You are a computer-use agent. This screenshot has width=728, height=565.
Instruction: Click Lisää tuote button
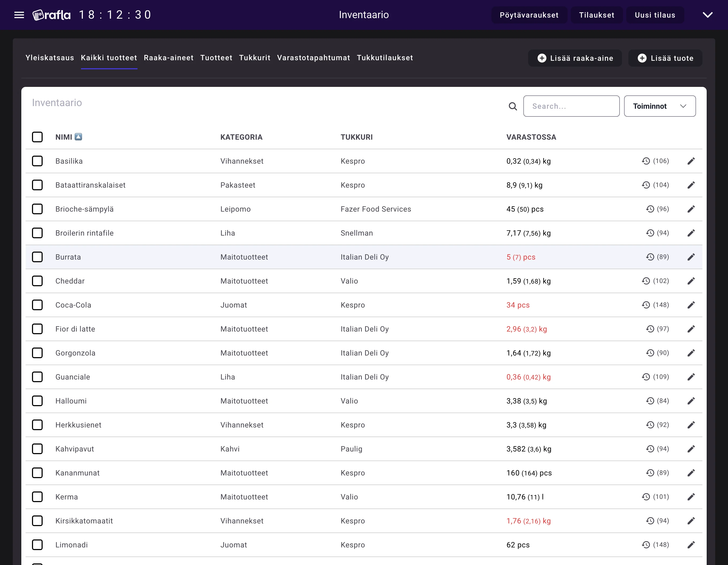point(665,58)
